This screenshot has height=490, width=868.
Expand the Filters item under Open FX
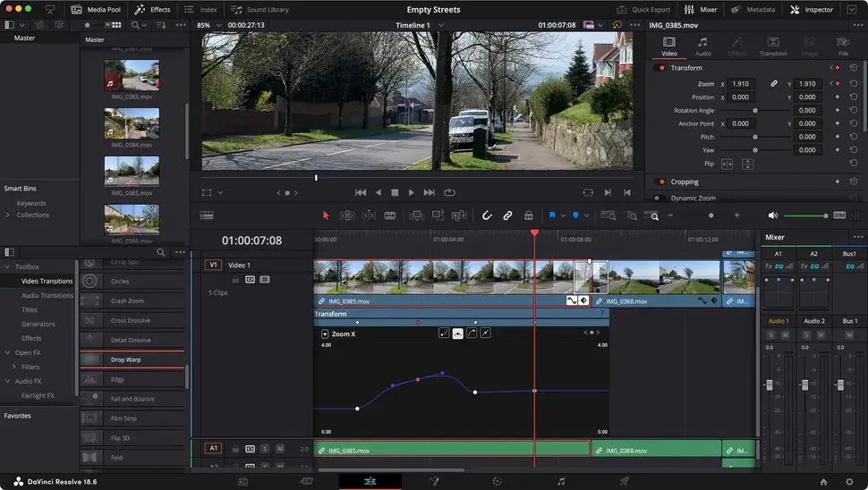point(14,367)
